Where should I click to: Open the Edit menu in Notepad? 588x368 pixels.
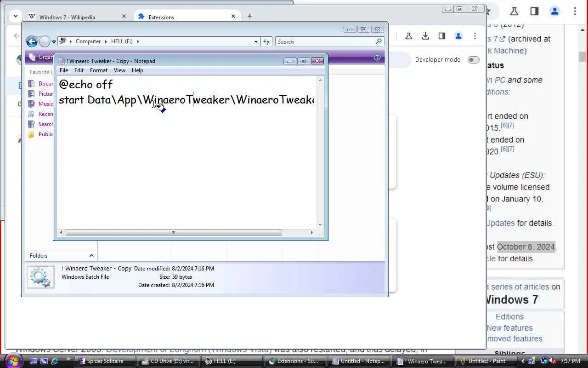79,70
